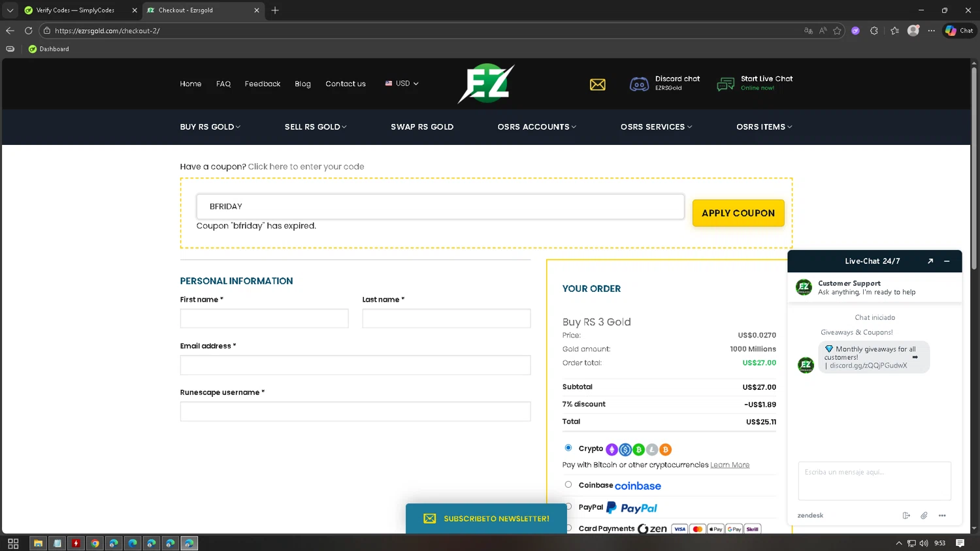
Task: Open the Swap RS Gold page
Action: tap(422, 127)
